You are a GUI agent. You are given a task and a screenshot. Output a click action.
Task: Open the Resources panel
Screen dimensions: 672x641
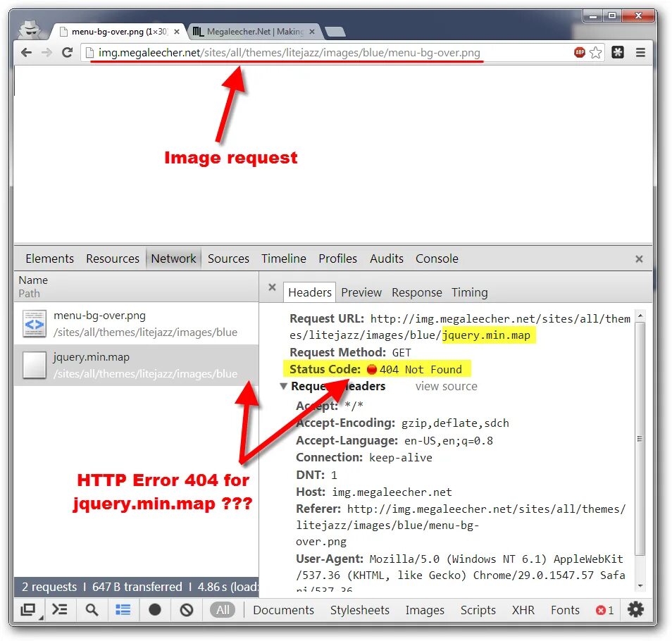point(113,259)
